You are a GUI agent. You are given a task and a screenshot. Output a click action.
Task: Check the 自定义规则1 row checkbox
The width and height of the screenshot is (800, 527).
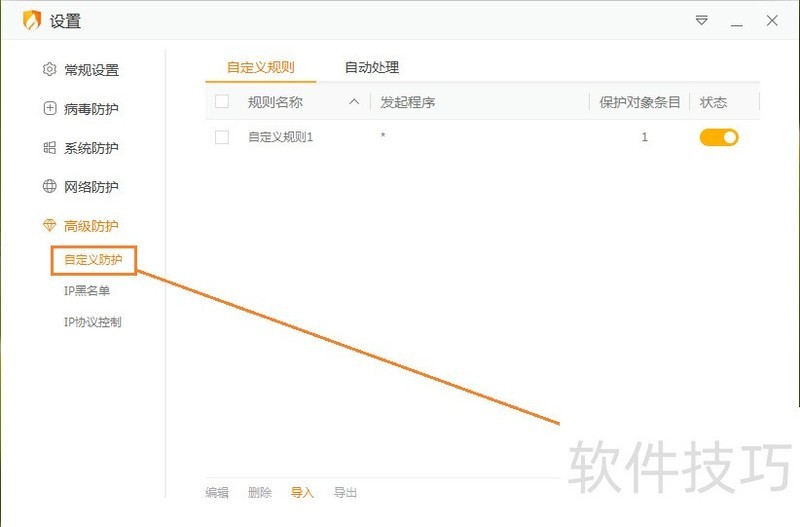point(222,137)
